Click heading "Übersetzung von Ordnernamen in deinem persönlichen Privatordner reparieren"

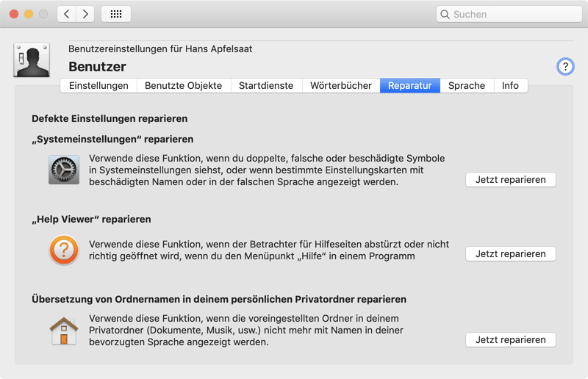point(219,300)
